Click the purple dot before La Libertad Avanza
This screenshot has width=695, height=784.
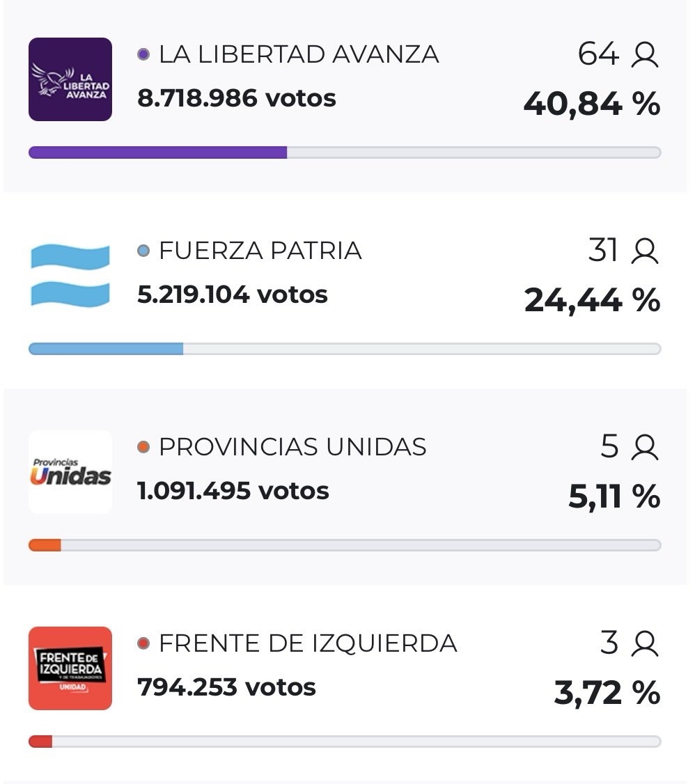click(144, 54)
